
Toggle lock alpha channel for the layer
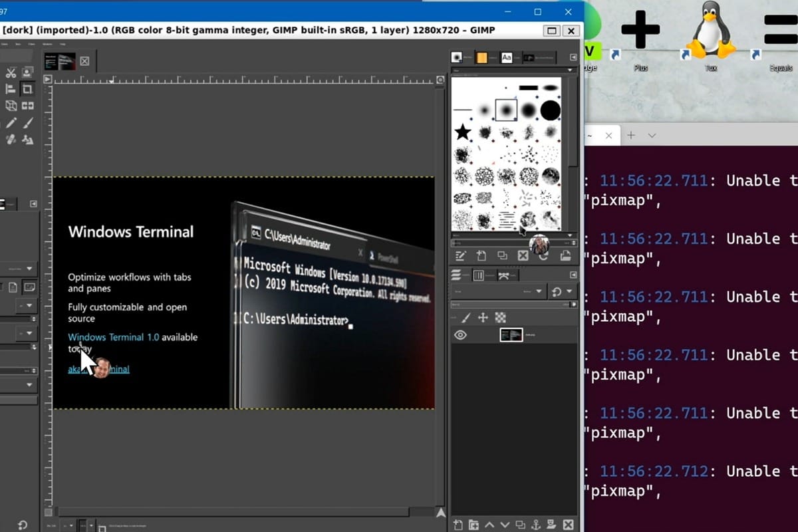pos(499,317)
